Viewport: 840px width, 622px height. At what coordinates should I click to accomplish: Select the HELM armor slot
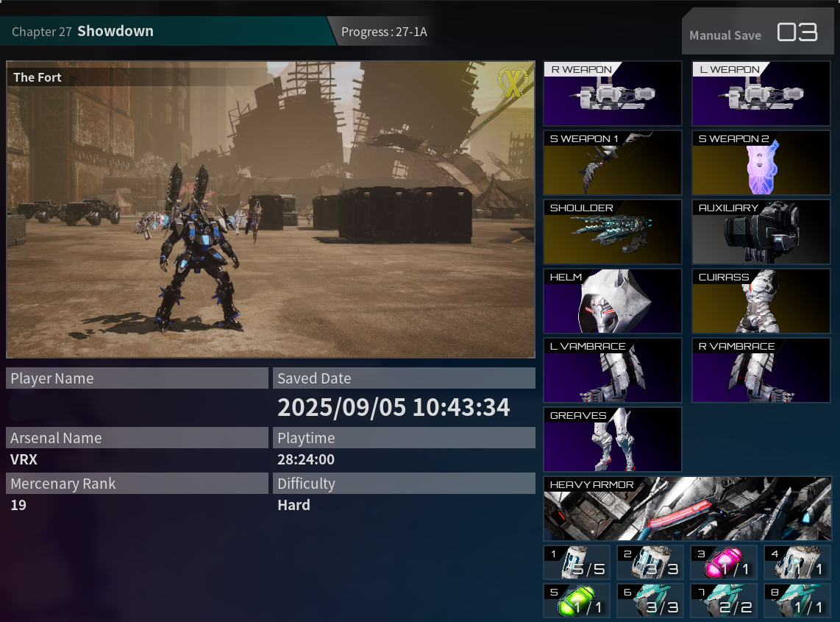612,301
